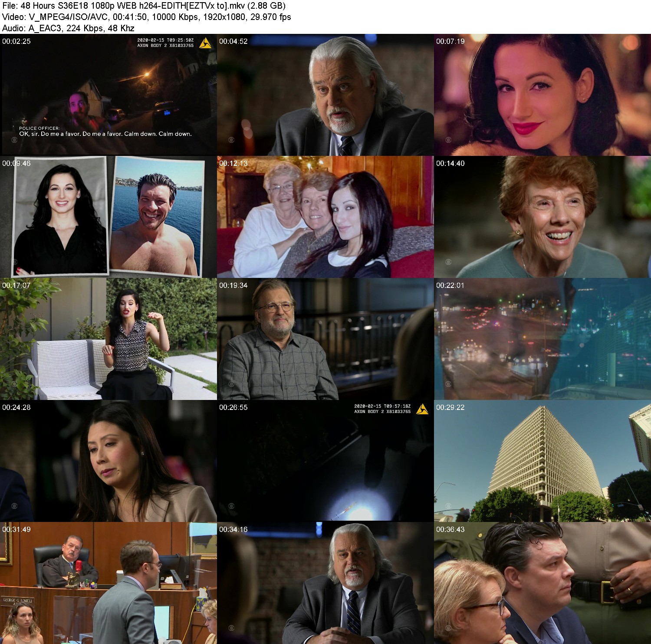The image size is (651, 644).
Task: View the 00:22:01 city lights frame
Action: pyautogui.click(x=542, y=339)
